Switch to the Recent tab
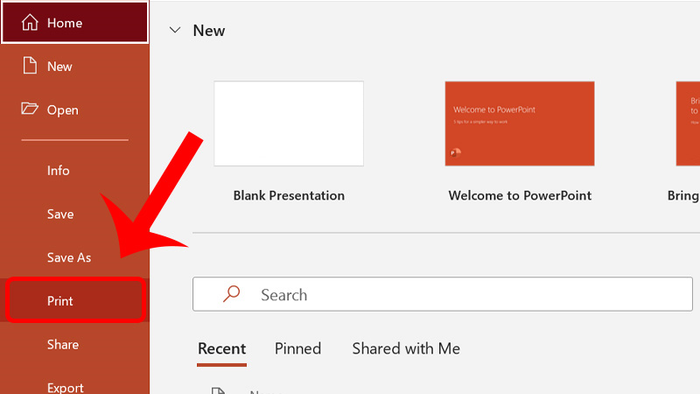 point(222,348)
